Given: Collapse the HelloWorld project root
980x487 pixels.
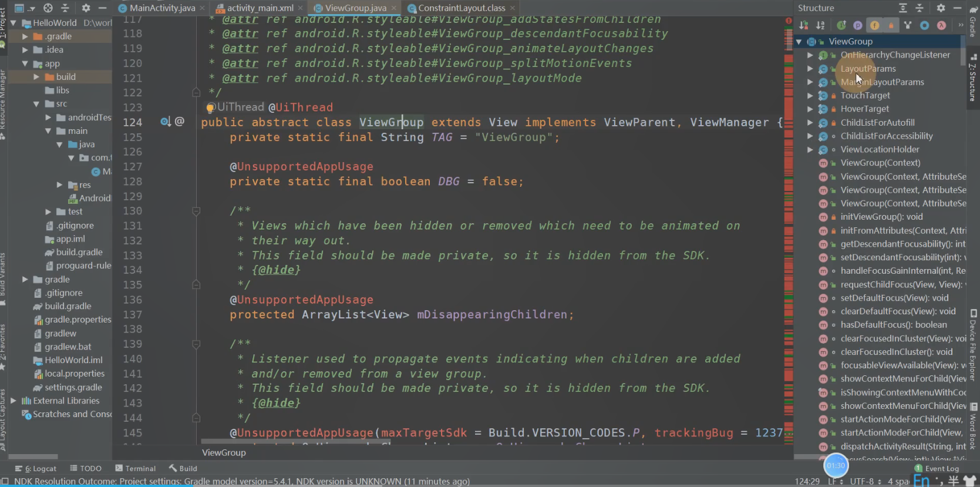Looking at the screenshot, I should 13,23.
